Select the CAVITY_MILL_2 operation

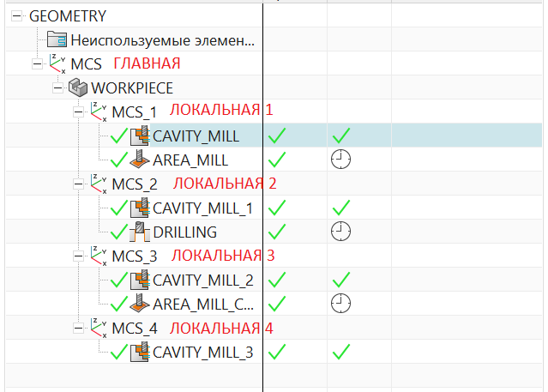(x=202, y=280)
